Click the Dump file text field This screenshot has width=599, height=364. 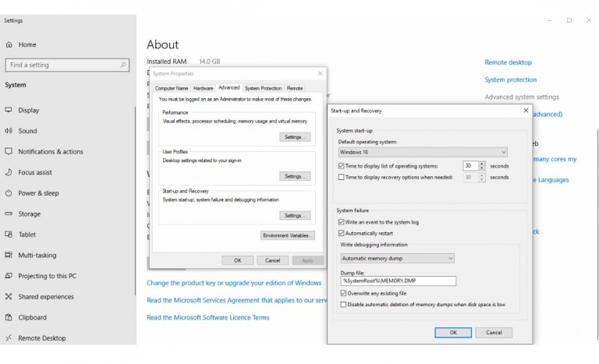[x=398, y=281]
